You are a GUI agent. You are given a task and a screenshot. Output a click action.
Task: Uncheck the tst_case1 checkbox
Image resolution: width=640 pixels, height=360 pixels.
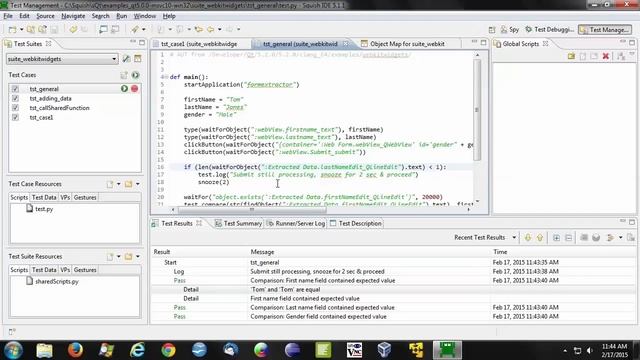[x=15, y=118]
